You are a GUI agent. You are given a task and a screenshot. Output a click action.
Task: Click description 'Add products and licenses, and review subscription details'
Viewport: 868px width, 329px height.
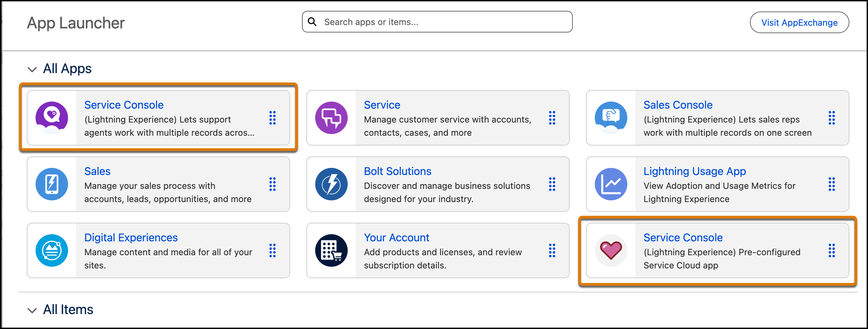point(443,259)
